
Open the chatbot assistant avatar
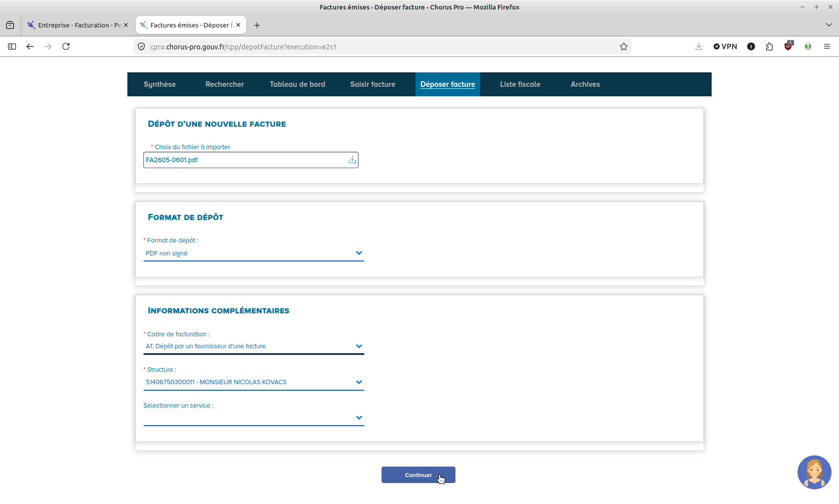tap(814, 472)
